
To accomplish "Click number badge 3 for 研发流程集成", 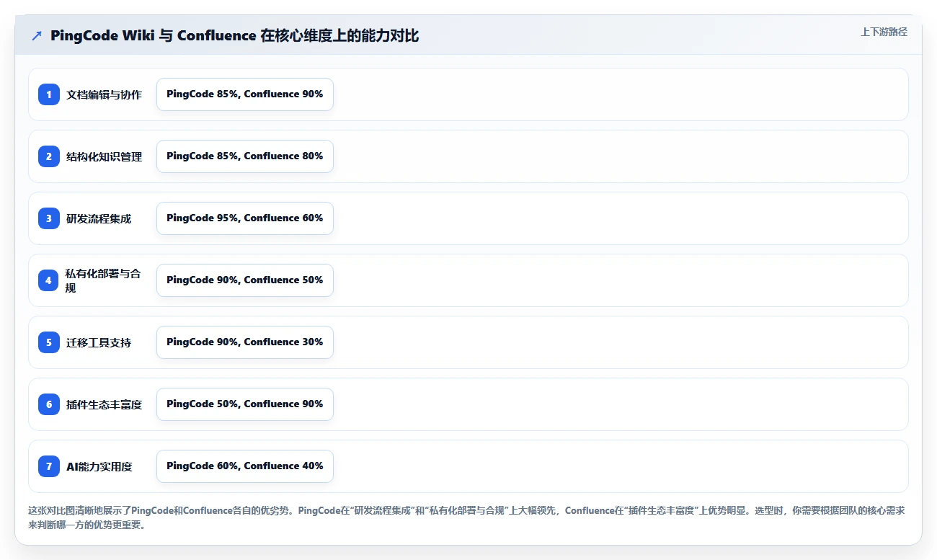I will coord(49,218).
